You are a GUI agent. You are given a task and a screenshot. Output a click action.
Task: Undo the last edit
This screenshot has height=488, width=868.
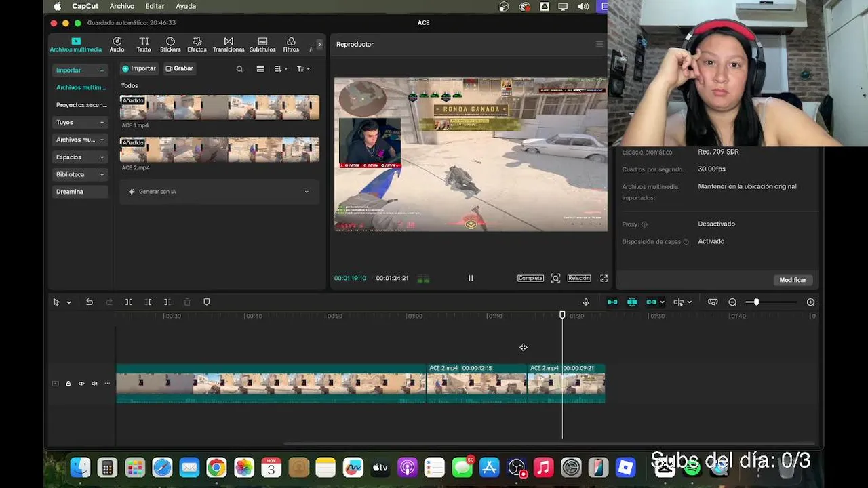(89, 302)
